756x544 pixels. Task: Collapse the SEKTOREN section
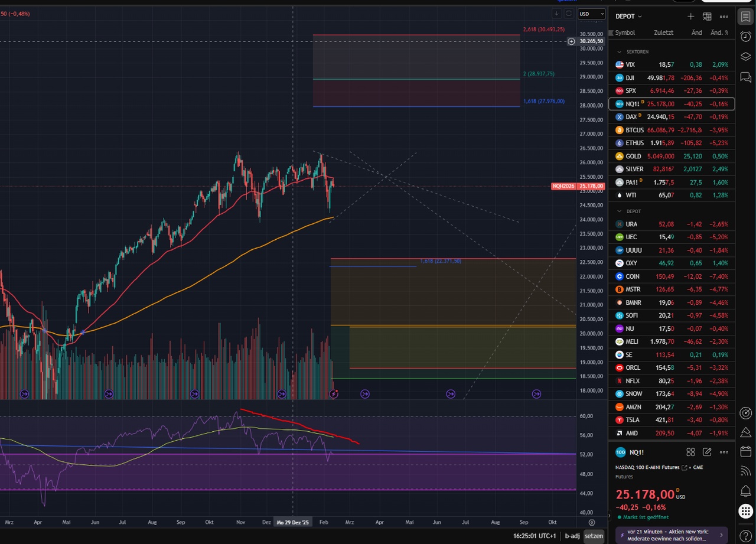[620, 52]
